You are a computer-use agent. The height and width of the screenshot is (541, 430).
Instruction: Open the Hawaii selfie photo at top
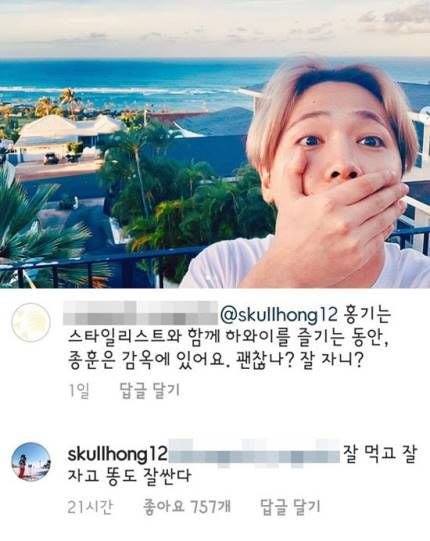tap(215, 144)
